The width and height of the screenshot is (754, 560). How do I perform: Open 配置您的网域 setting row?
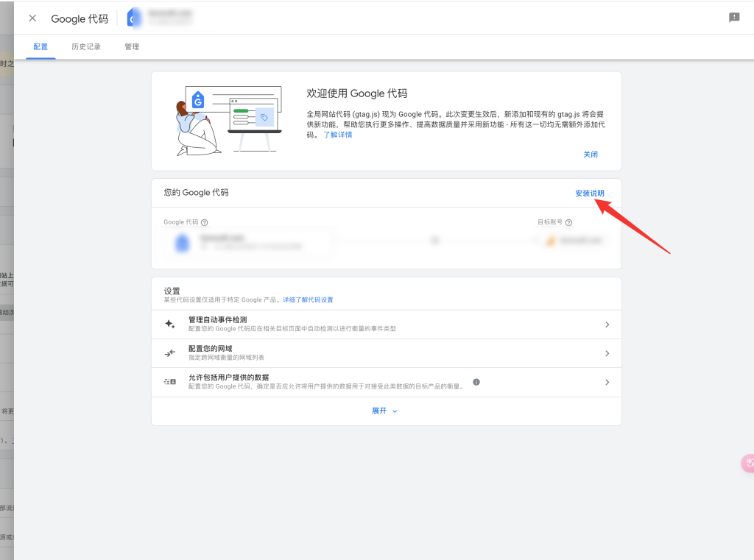pos(386,353)
